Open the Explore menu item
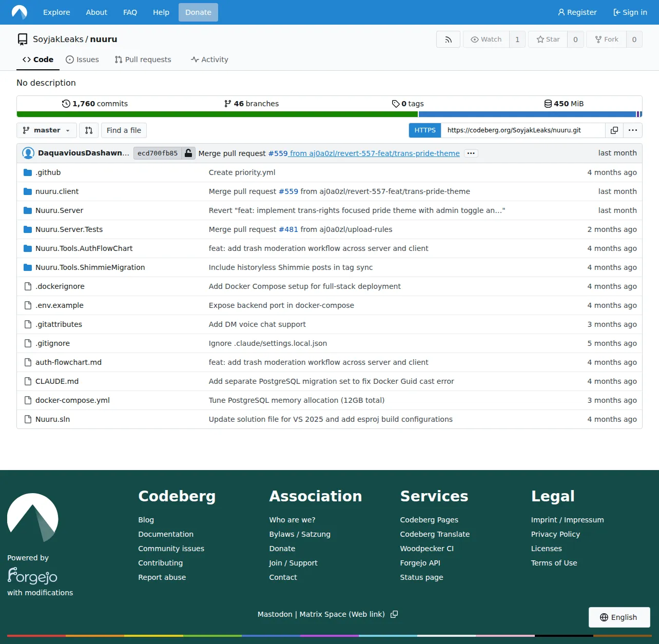 coord(56,12)
